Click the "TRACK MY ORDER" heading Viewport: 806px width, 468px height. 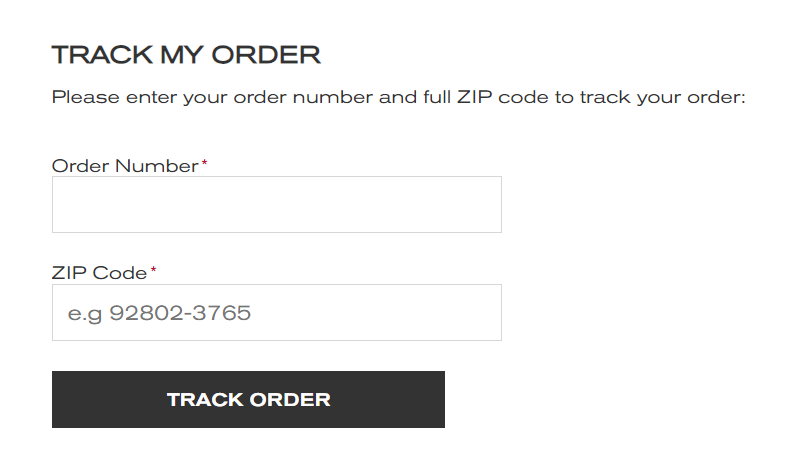pyautogui.click(x=186, y=55)
